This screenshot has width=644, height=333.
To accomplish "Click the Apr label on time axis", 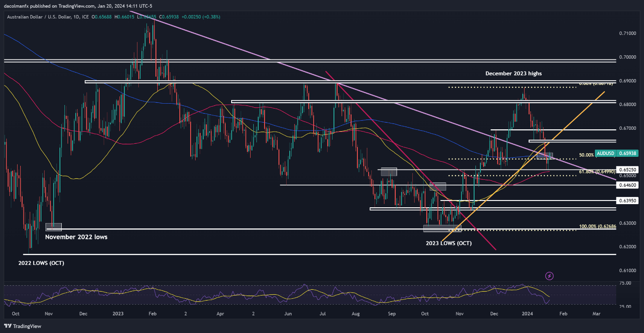I will tap(220, 313).
